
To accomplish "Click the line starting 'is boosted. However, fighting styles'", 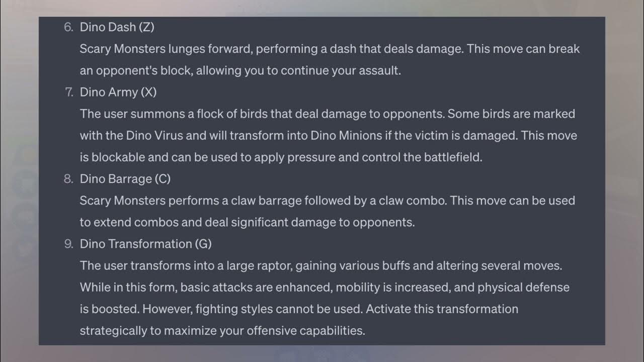I will (299, 309).
